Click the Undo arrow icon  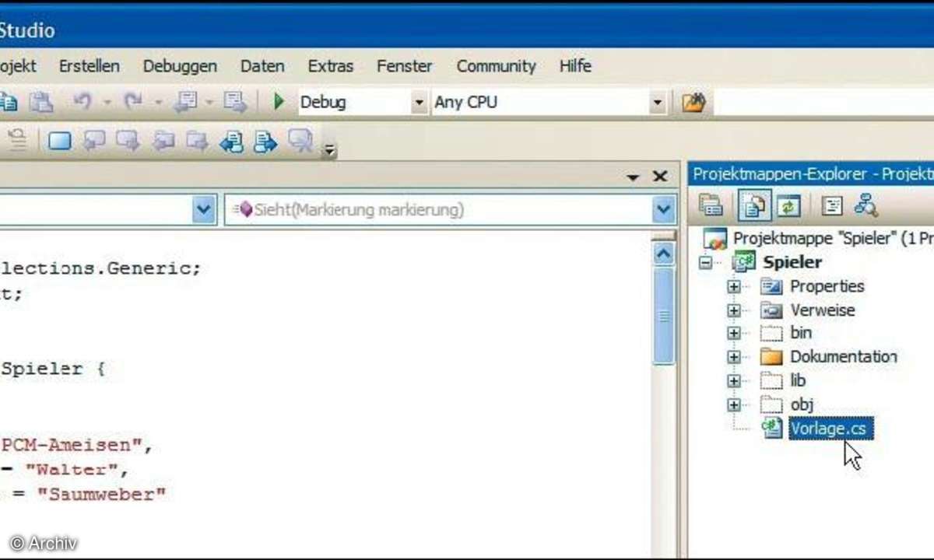coord(83,102)
